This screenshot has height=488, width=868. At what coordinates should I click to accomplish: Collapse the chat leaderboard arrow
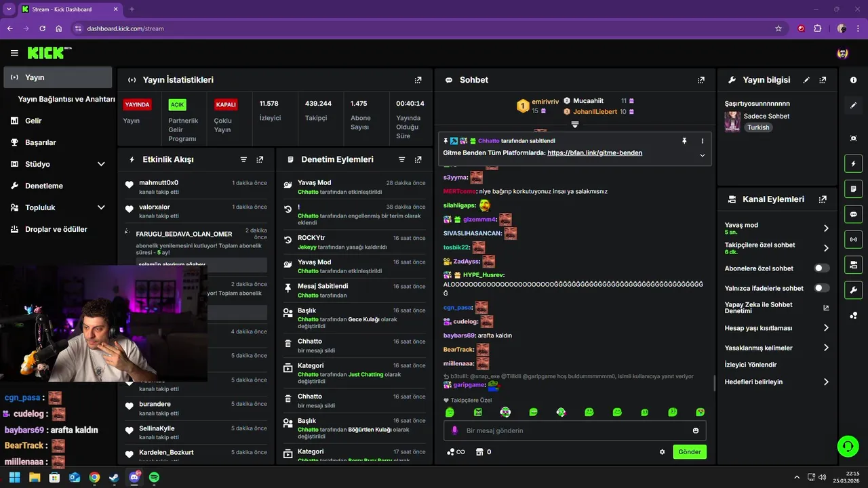[x=574, y=125]
